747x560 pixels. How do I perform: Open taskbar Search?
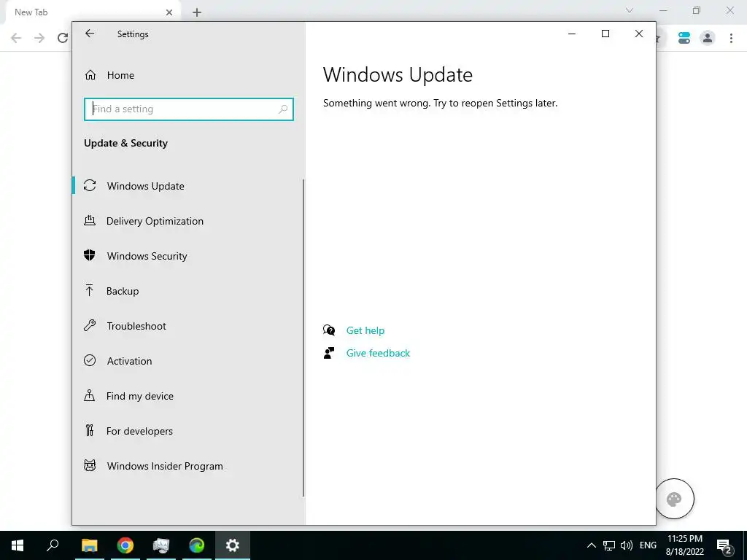click(53, 545)
